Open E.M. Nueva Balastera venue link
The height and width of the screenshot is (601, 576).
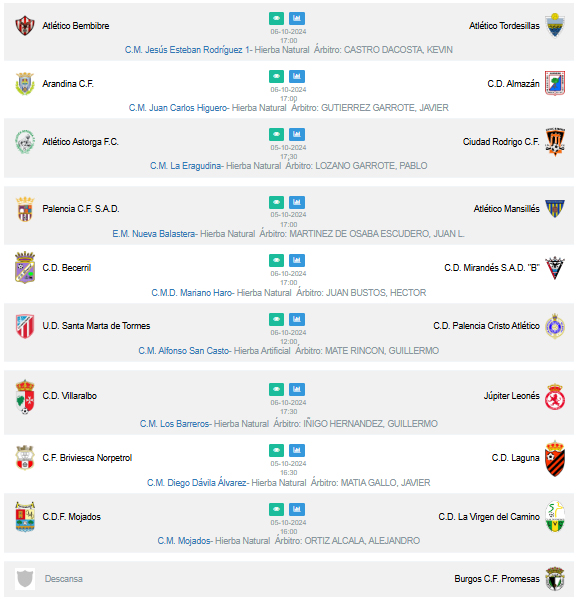pos(154,233)
